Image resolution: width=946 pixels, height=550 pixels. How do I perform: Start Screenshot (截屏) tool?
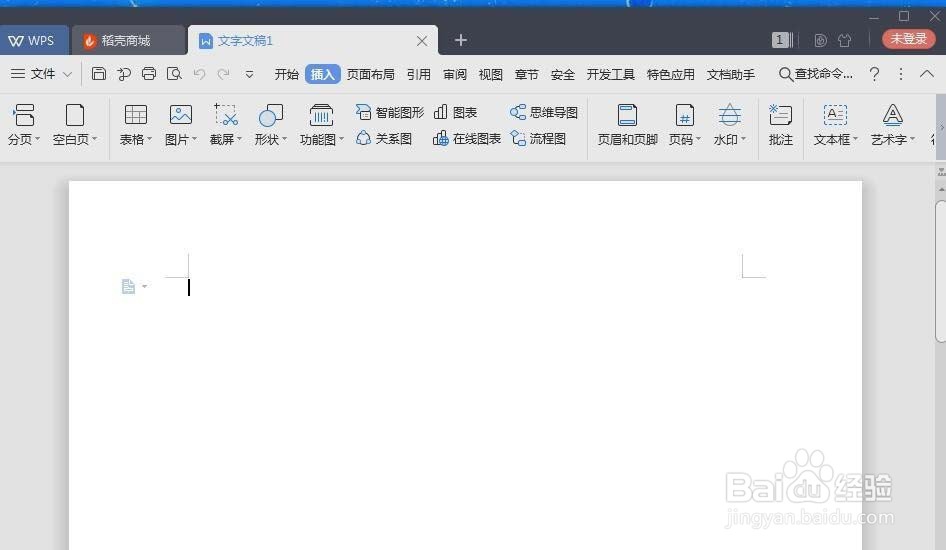tap(226, 124)
